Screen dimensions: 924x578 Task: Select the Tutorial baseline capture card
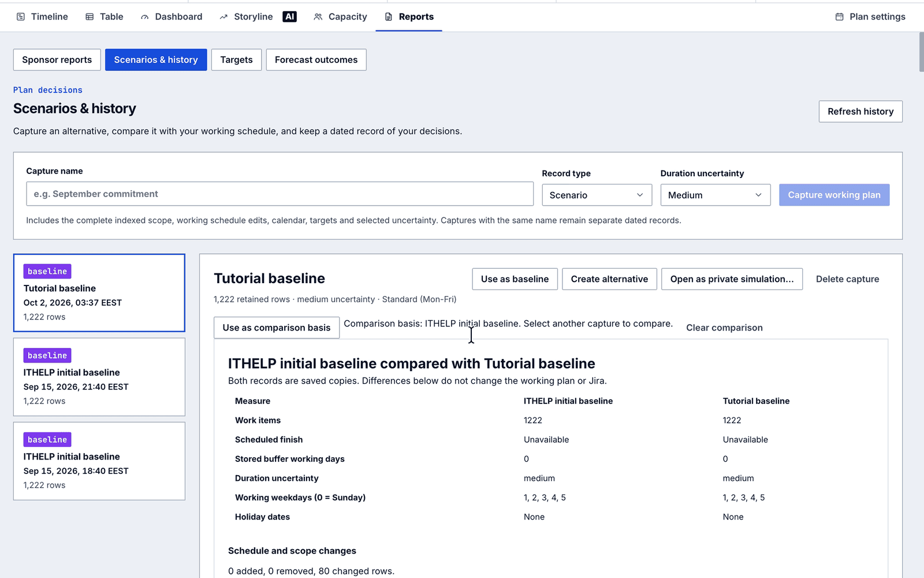coord(99,293)
